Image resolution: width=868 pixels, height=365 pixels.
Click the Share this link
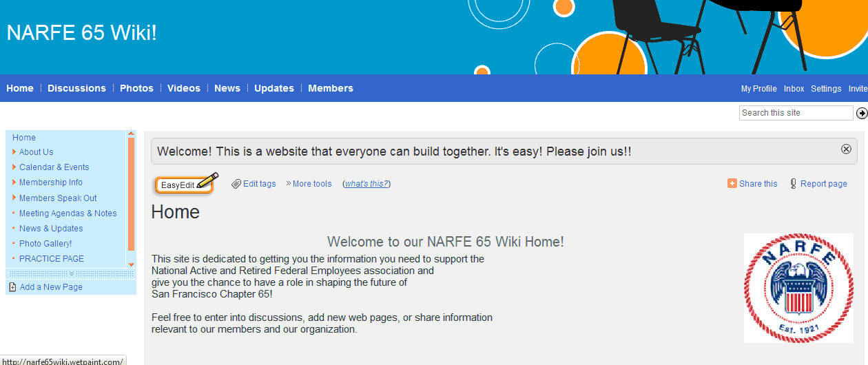758,184
